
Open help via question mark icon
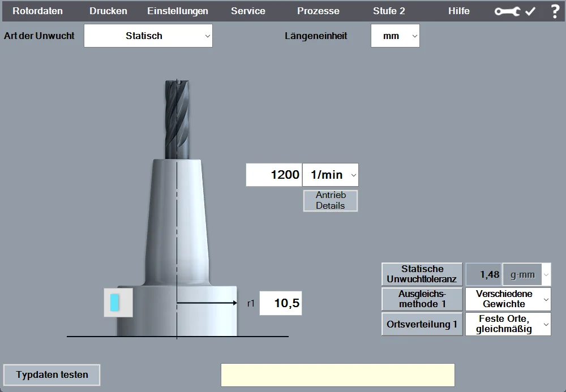pos(555,11)
